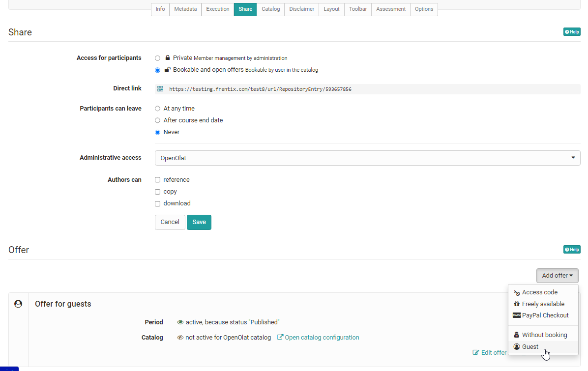The width and height of the screenshot is (588, 371).
Task: Open the Administrative access dropdown
Action: point(367,158)
